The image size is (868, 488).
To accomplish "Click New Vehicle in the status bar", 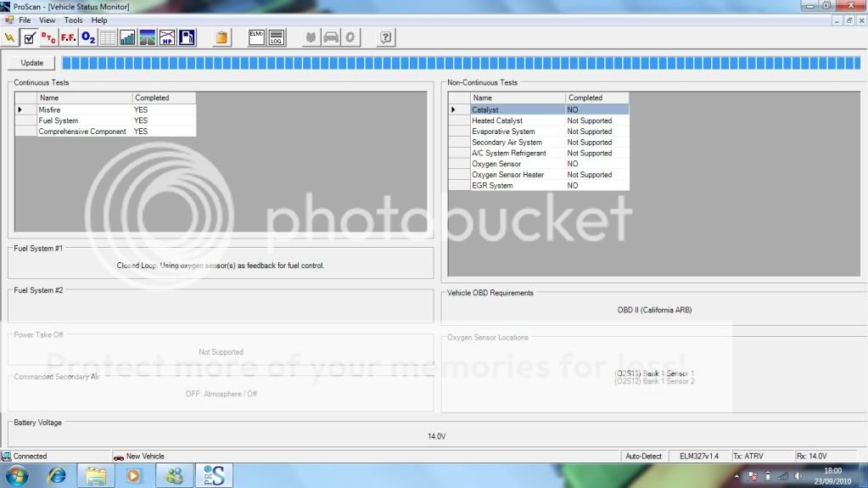I will point(145,457).
